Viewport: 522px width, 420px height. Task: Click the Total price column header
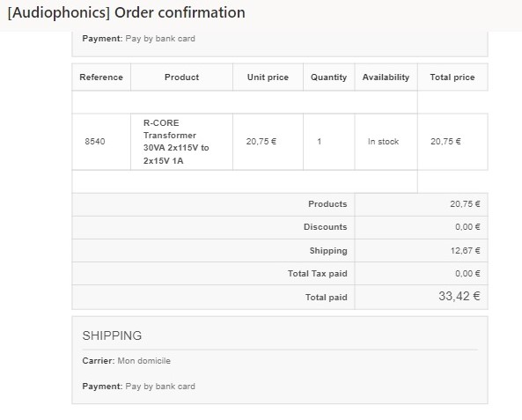coord(452,77)
